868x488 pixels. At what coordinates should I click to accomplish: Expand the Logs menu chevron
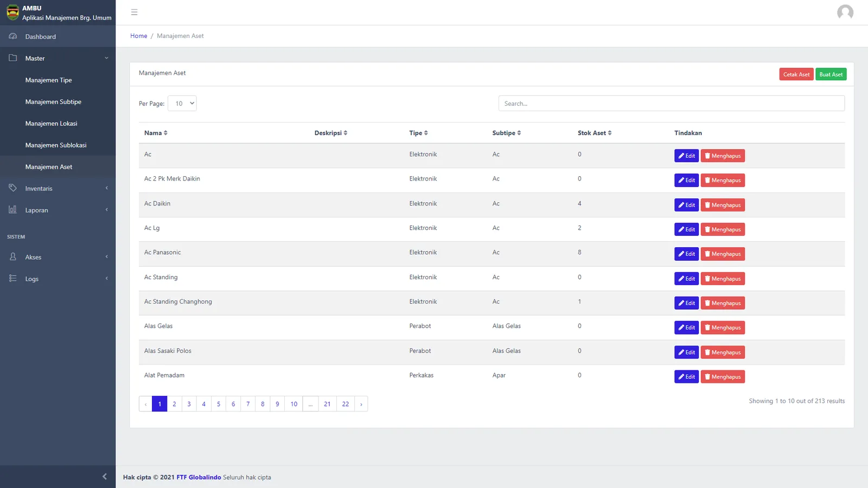[106, 279]
